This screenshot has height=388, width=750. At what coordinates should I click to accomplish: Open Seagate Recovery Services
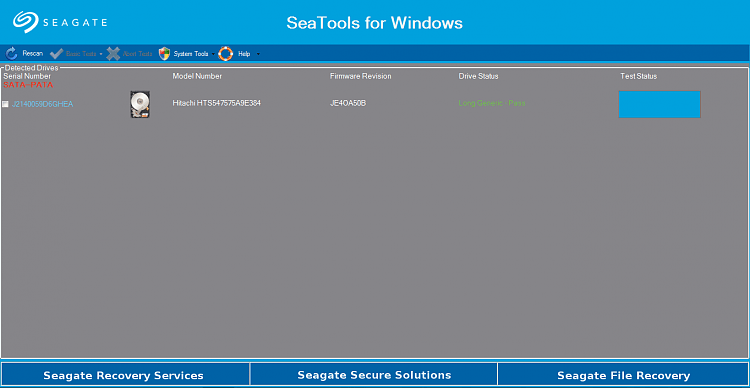pyautogui.click(x=125, y=375)
